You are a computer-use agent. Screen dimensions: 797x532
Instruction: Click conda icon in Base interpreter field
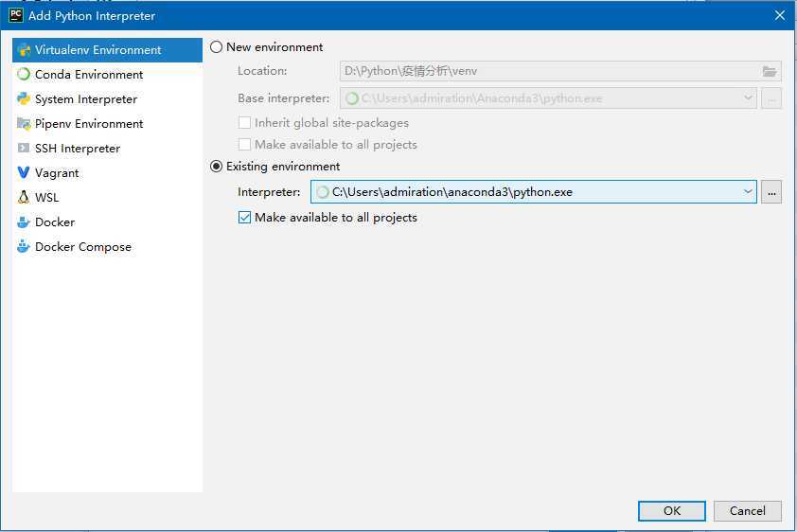pyautogui.click(x=352, y=98)
